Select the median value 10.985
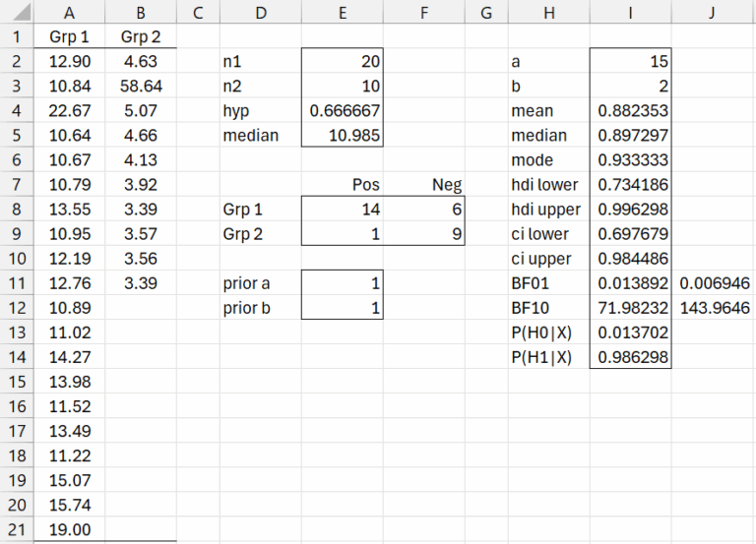Screen dimensions: 756x544 (343, 135)
